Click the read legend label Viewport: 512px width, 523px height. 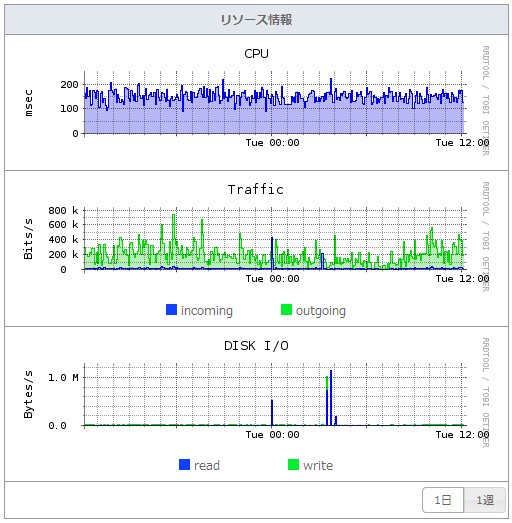point(207,466)
